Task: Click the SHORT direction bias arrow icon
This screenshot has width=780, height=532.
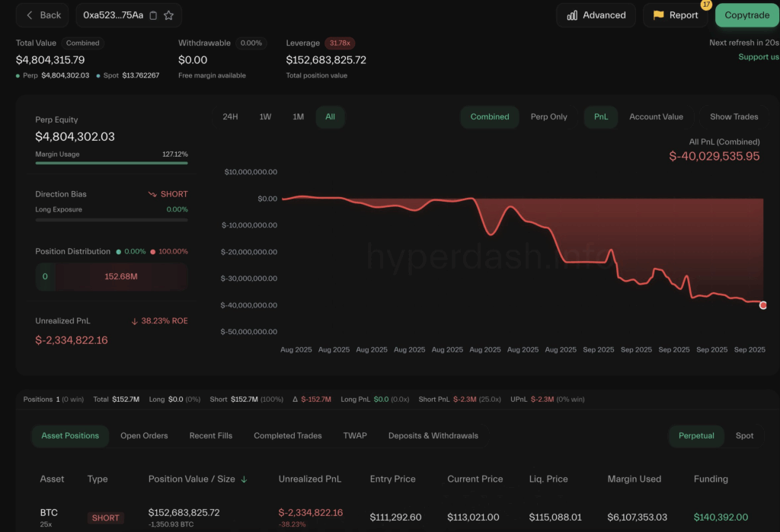Action: point(152,194)
